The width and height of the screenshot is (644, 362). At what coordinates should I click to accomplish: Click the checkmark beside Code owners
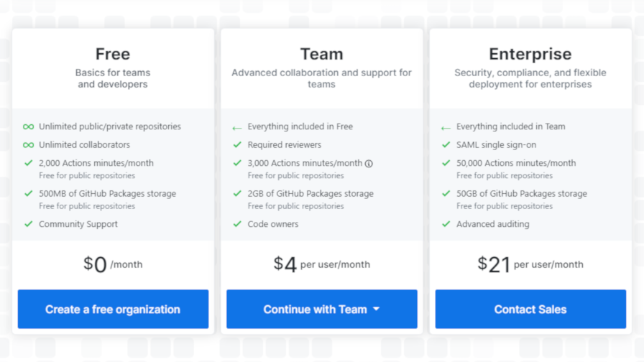tap(237, 223)
